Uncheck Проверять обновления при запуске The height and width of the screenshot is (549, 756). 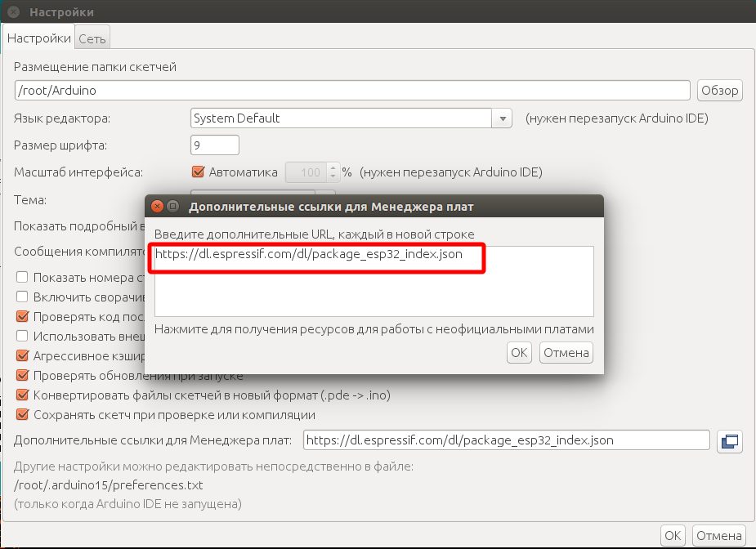[23, 376]
